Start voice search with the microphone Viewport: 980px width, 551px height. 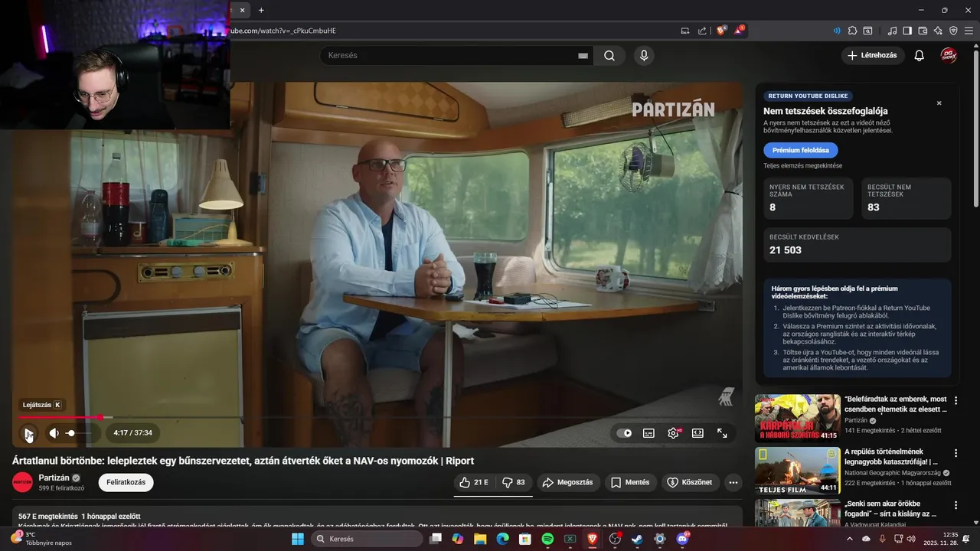click(x=644, y=55)
